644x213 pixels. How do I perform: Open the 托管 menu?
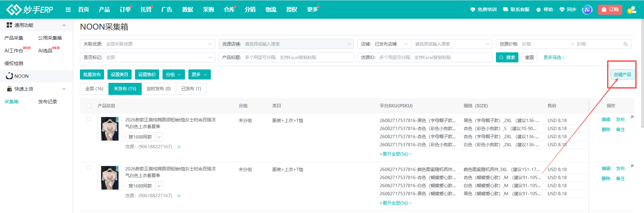tap(146, 9)
